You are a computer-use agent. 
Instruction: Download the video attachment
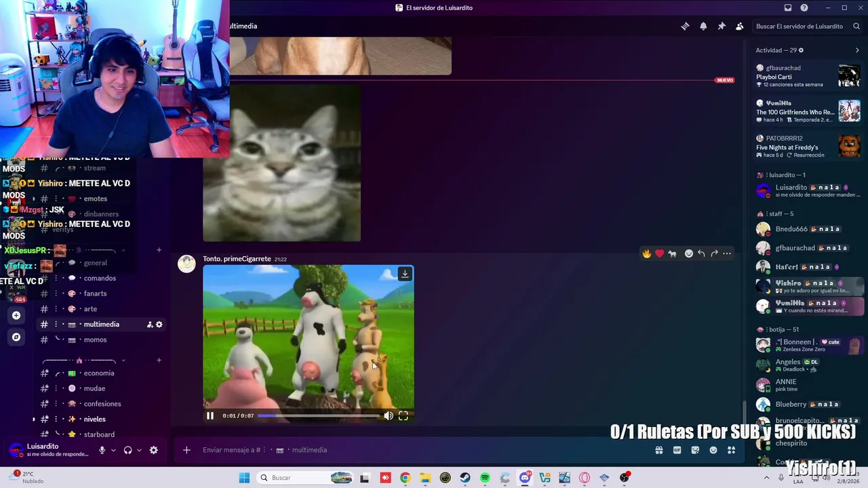tap(405, 274)
